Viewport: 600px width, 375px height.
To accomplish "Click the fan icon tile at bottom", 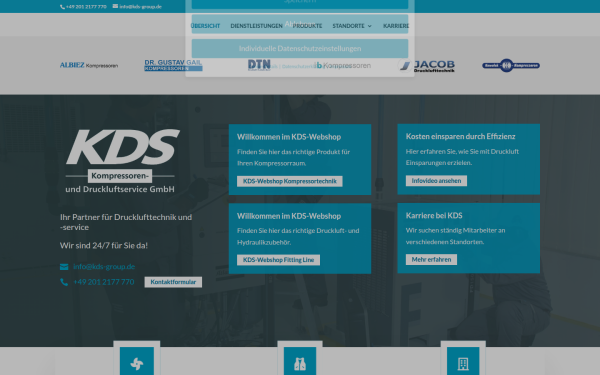I will pos(137,361).
